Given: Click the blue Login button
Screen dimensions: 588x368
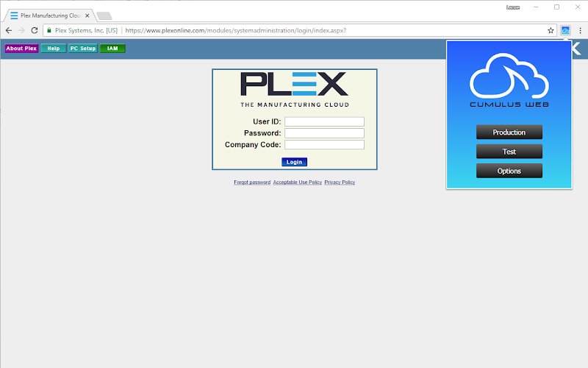Looking at the screenshot, I should pos(295,162).
